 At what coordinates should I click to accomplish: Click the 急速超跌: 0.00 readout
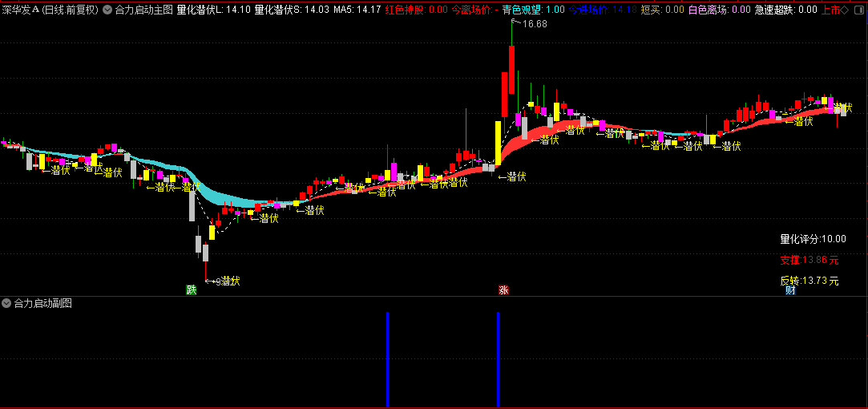786,10
